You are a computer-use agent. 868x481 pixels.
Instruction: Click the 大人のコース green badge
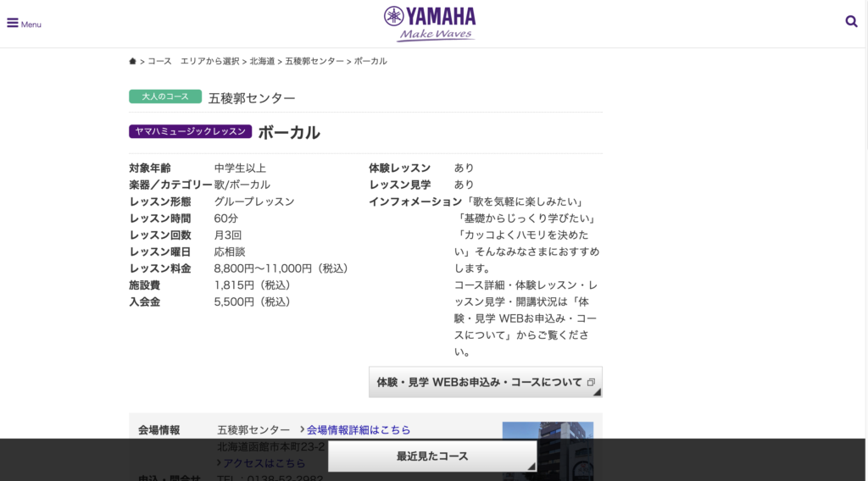165,97
